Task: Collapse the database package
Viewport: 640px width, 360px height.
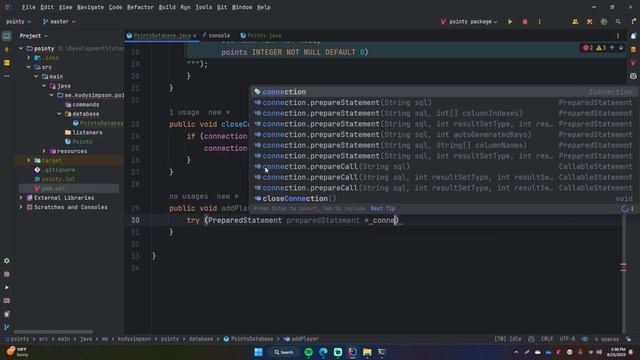Action: 60,114
